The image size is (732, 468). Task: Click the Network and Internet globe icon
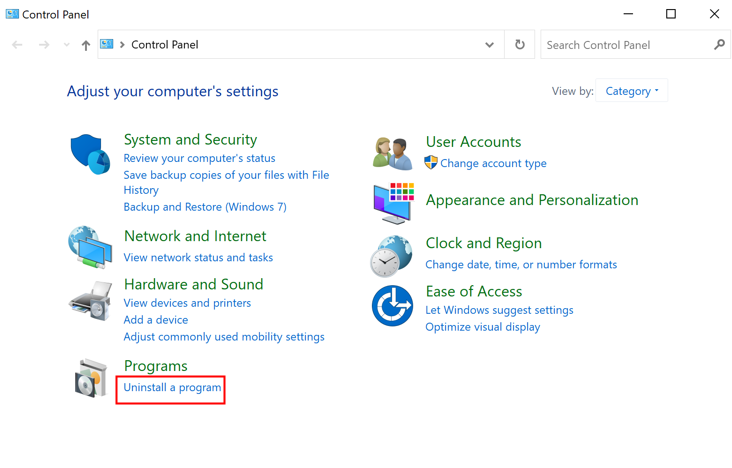coord(90,247)
